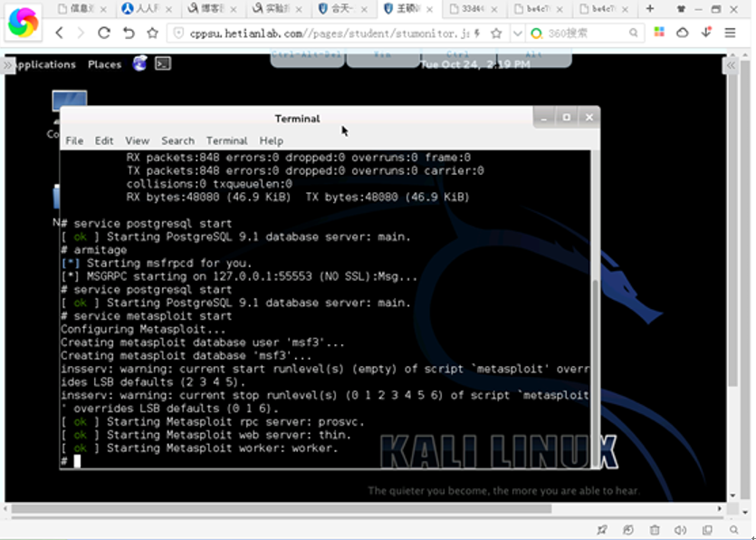The width and height of the screenshot is (756, 540).
Task: Mute page sound via speaker icon
Action: [x=680, y=529]
